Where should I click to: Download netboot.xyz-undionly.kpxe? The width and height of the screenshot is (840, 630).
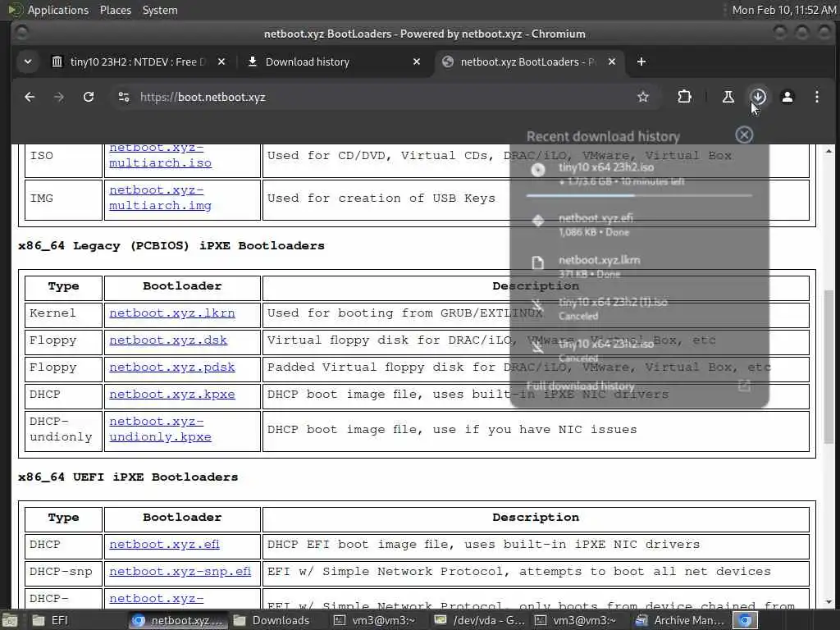[160, 429]
